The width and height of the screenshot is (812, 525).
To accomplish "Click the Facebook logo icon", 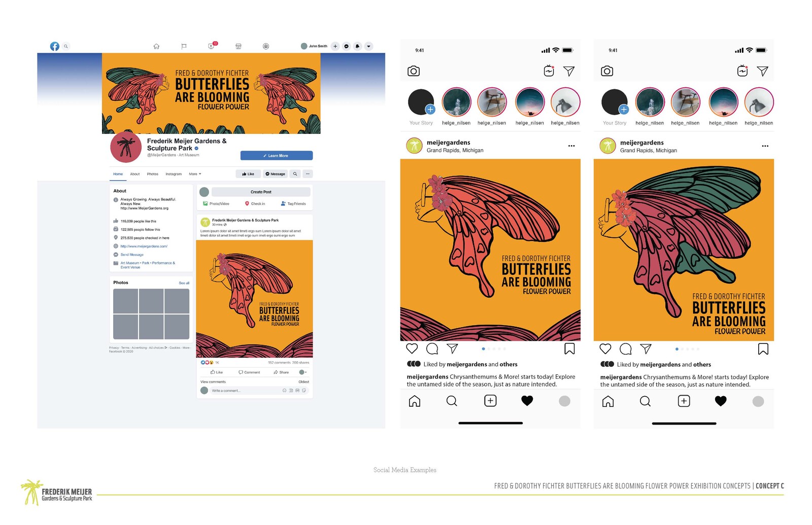I will [55, 46].
